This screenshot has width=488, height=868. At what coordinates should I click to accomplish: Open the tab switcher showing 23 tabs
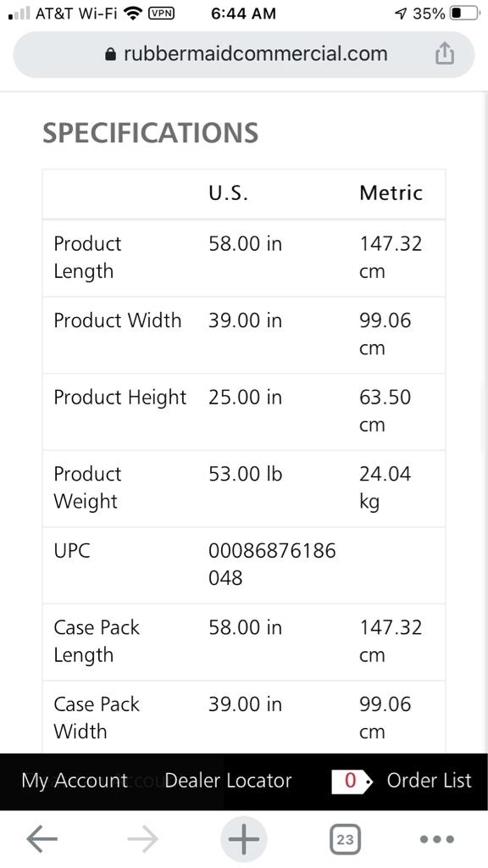coord(345,839)
